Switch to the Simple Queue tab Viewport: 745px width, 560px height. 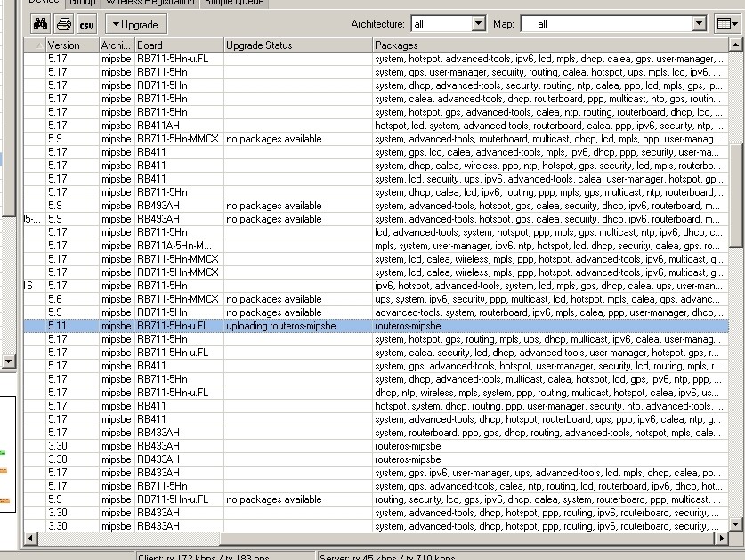click(234, 3)
